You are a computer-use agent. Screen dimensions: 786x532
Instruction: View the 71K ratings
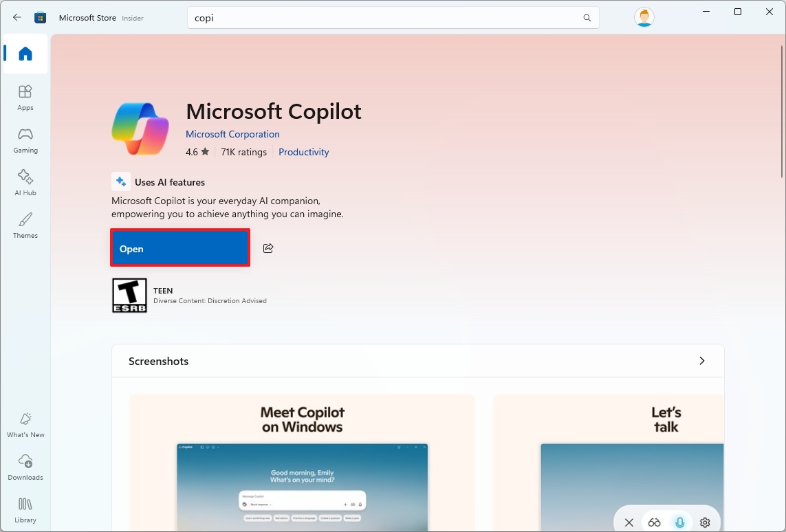243,152
